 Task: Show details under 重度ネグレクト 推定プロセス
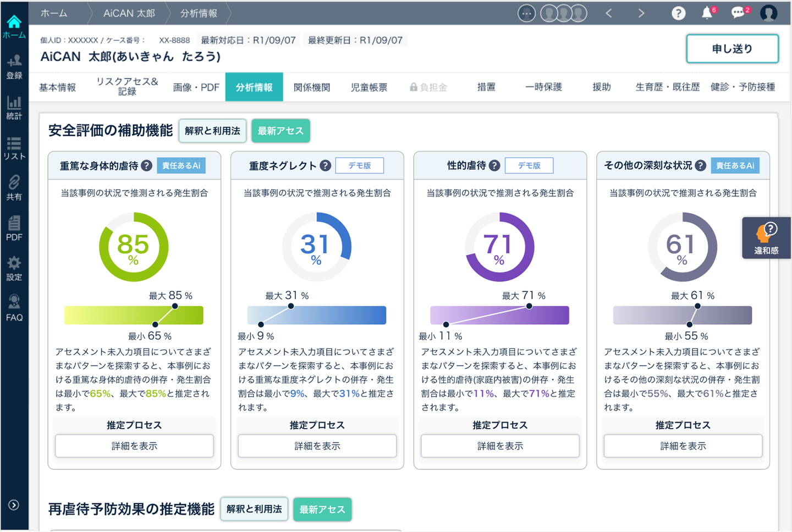317,446
